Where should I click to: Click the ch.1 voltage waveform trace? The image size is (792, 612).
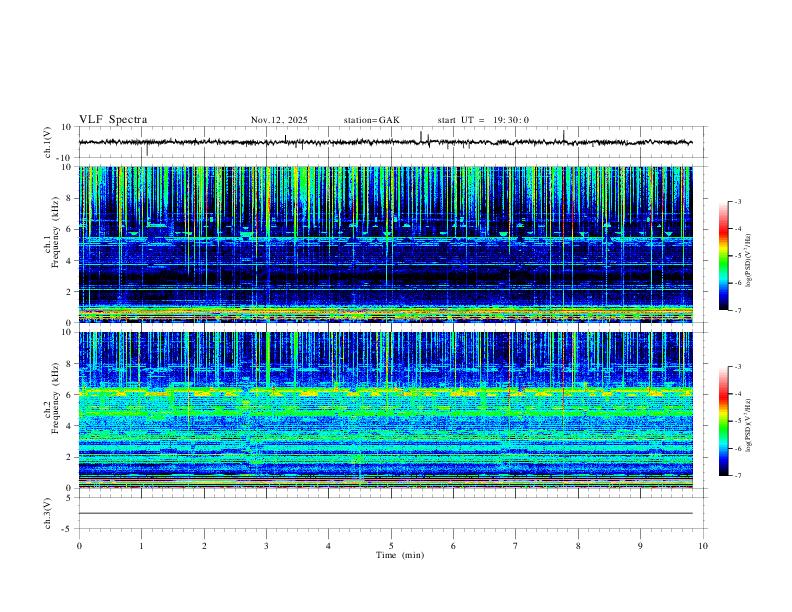point(385,142)
